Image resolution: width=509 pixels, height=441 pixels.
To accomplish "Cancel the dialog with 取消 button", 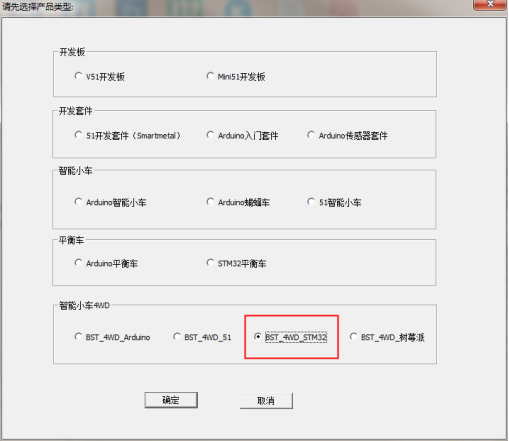I will tap(266, 401).
